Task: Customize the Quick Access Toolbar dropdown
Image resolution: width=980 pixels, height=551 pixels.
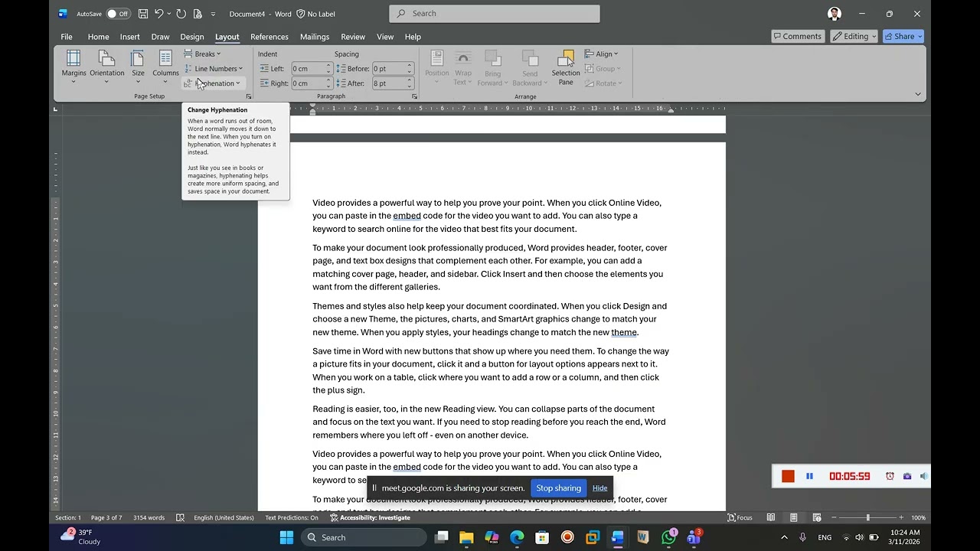Action: 213,14
